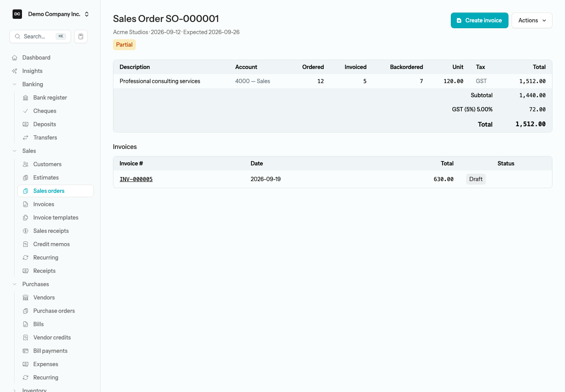Click the Estimates icon in sidebar

[26, 178]
